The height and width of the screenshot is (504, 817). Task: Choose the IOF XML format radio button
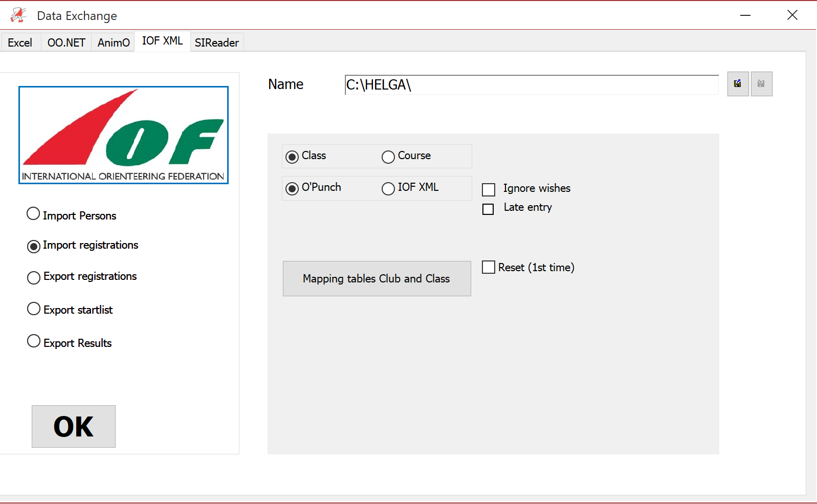388,189
